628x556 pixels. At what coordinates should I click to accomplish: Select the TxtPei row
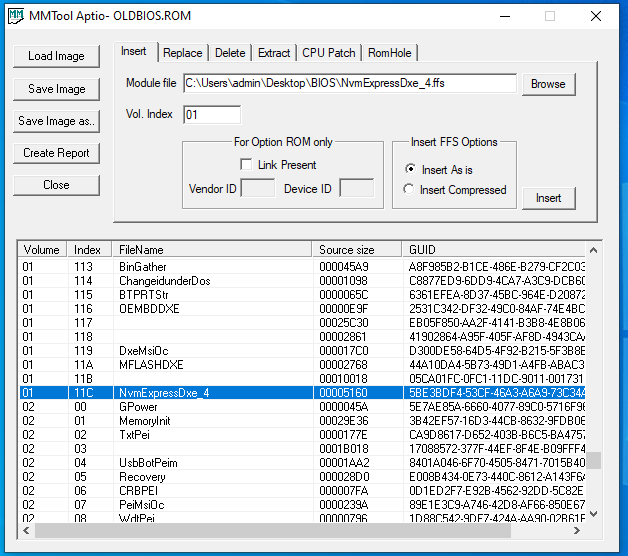pyautogui.click(x=302, y=435)
